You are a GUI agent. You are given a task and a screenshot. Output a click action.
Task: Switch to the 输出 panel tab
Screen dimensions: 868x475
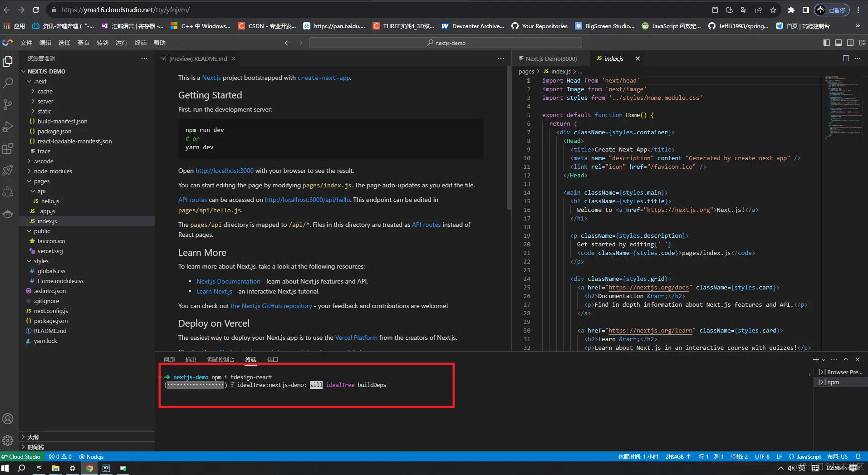191,359
